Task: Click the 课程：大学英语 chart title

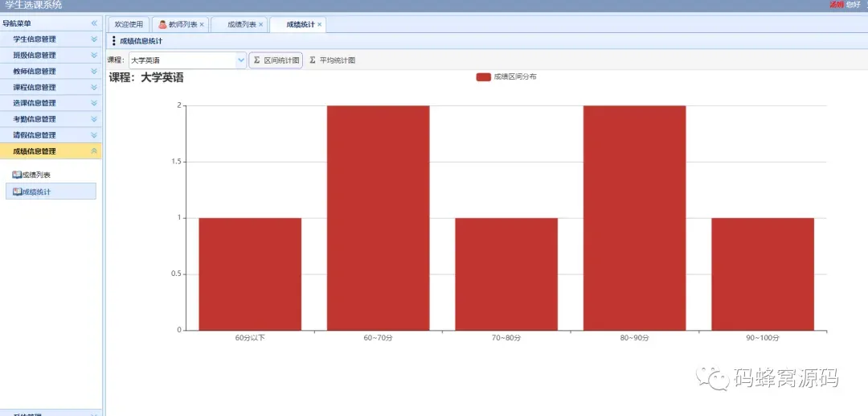Action: click(x=146, y=78)
